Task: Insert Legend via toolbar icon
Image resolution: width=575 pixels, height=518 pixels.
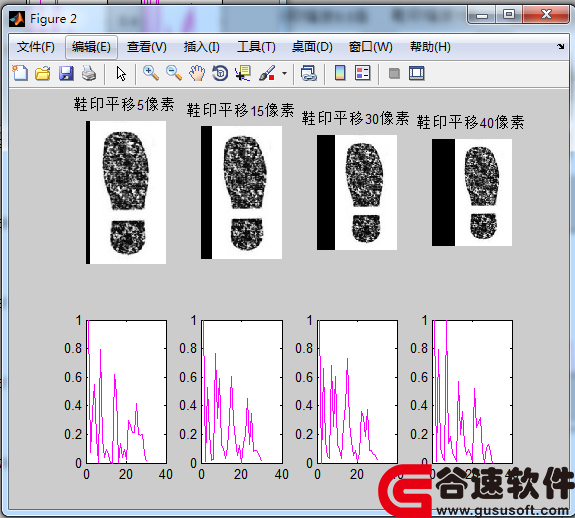Action: [363, 73]
